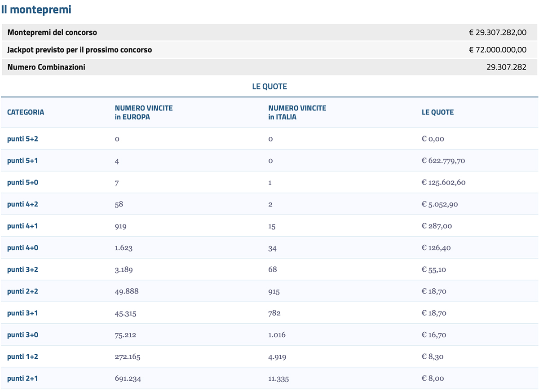Open the 'punti 5+1' category
The height and width of the screenshot is (392, 539).
point(22,161)
